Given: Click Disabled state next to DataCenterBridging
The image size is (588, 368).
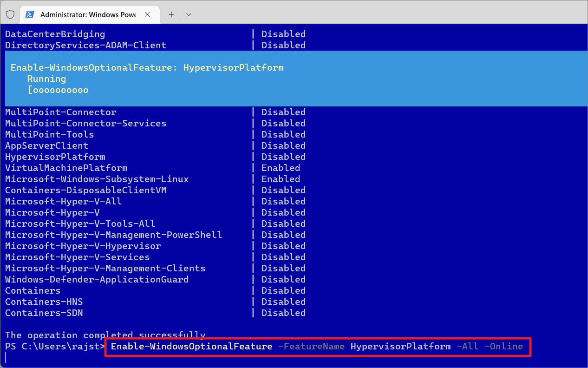Looking at the screenshot, I should [x=283, y=34].
